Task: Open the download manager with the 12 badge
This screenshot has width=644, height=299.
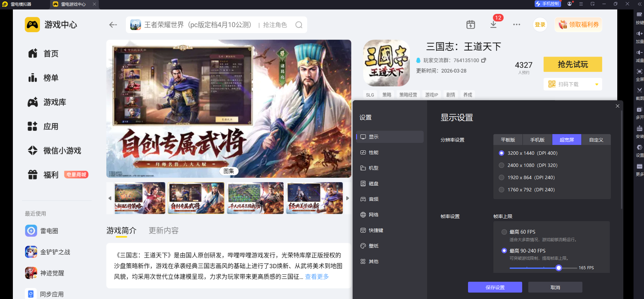Action: pos(493,24)
